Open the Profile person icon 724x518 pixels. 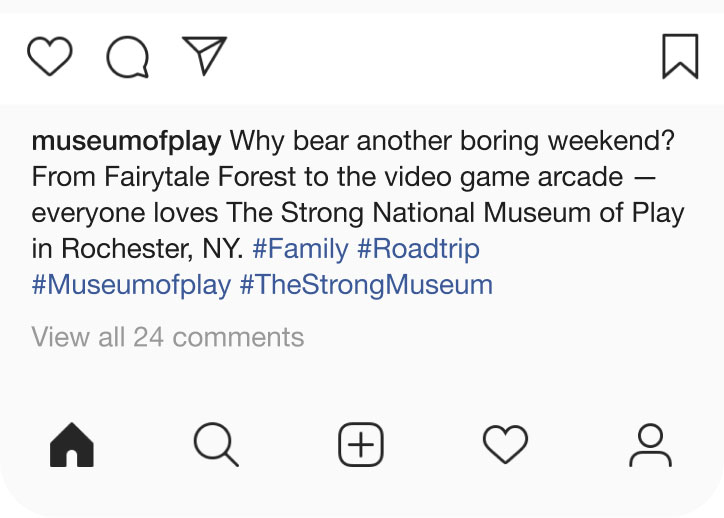pos(650,445)
